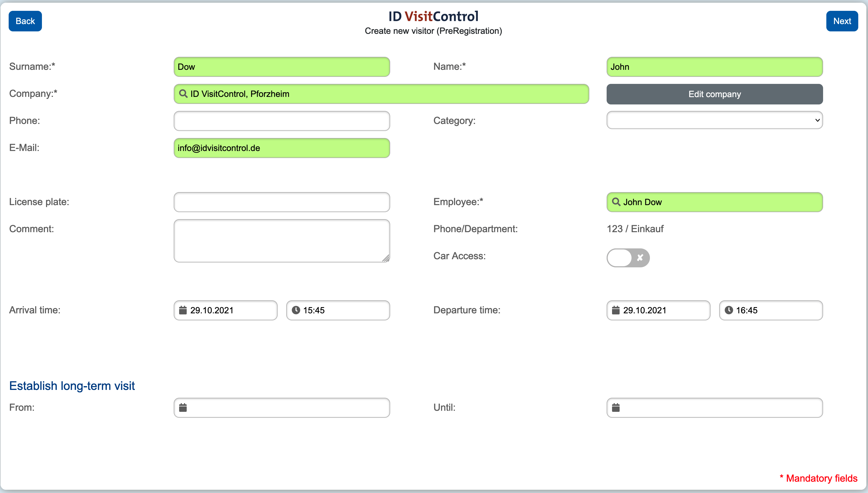Open the long-term From calendar icon
868x493 pixels.
coord(183,407)
